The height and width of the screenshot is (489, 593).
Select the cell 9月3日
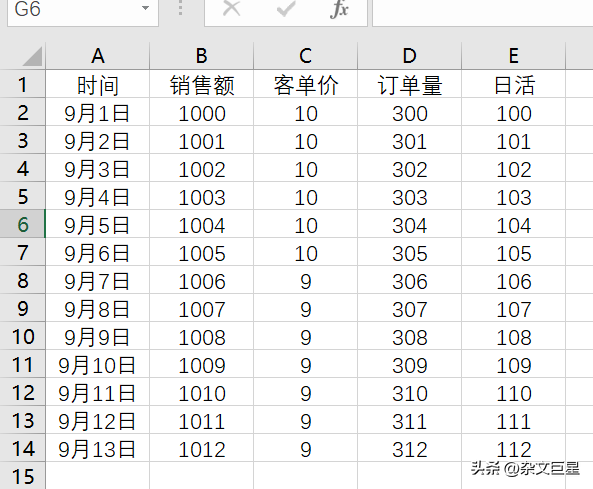[98, 168]
